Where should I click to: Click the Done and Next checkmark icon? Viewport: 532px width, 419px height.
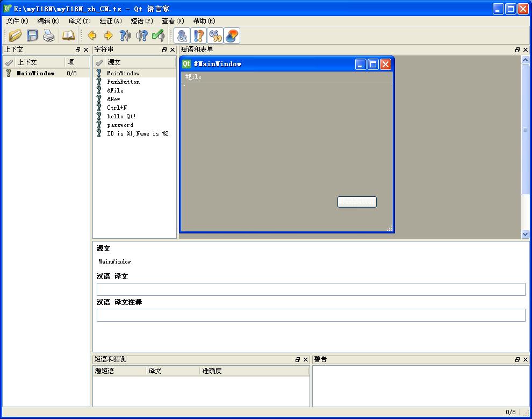pos(159,35)
